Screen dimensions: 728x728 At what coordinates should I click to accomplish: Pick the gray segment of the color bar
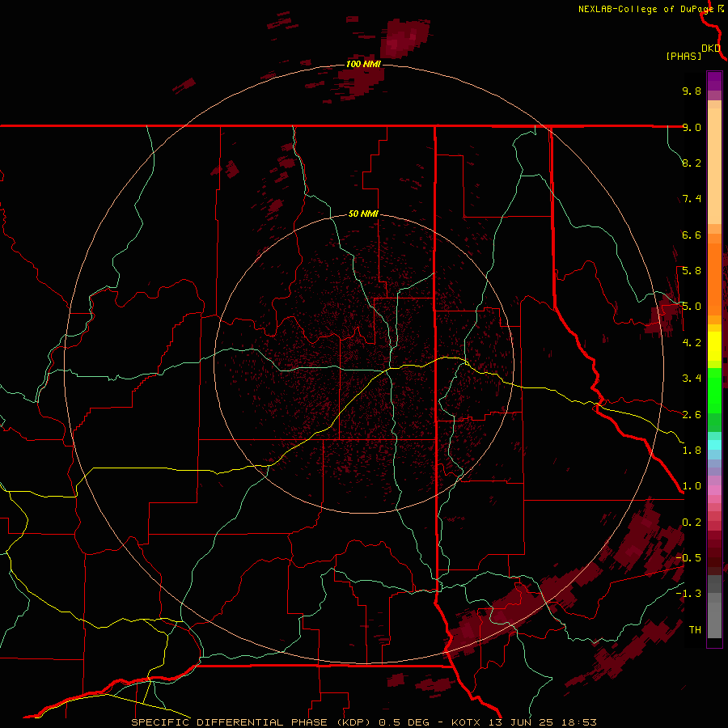point(714,607)
